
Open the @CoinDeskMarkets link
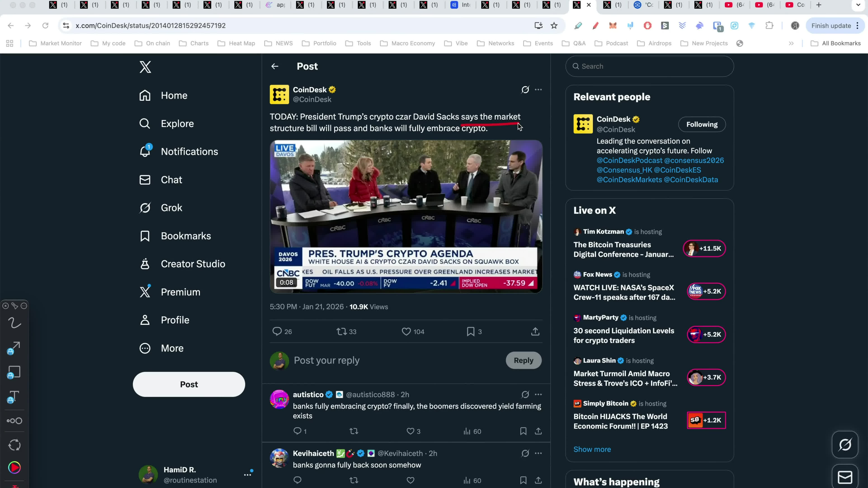(629, 180)
